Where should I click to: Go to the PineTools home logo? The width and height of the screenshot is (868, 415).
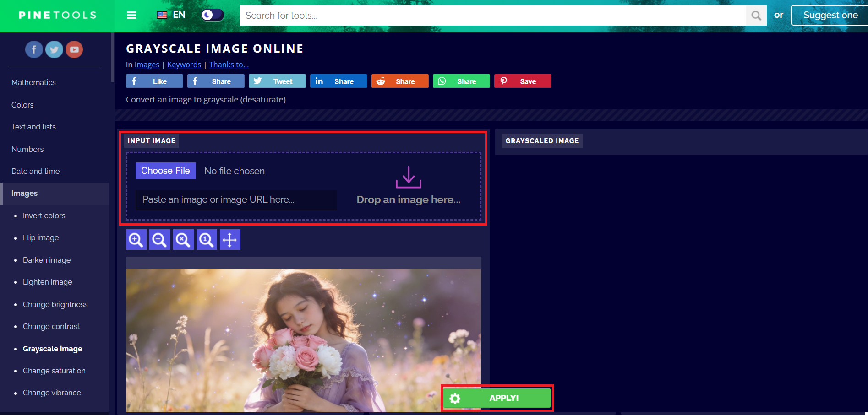coord(57,16)
